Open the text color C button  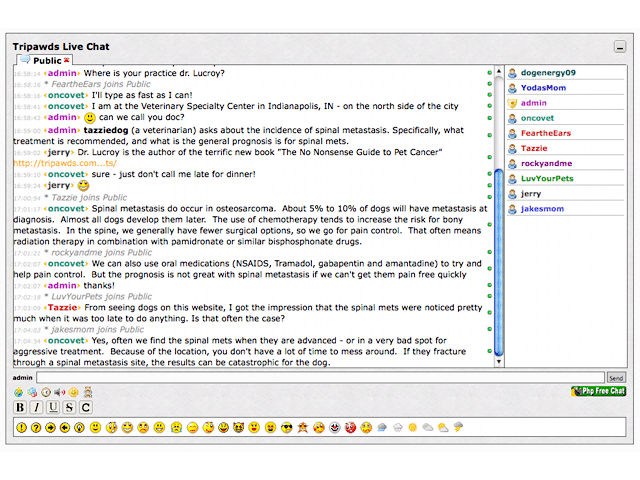coord(85,407)
